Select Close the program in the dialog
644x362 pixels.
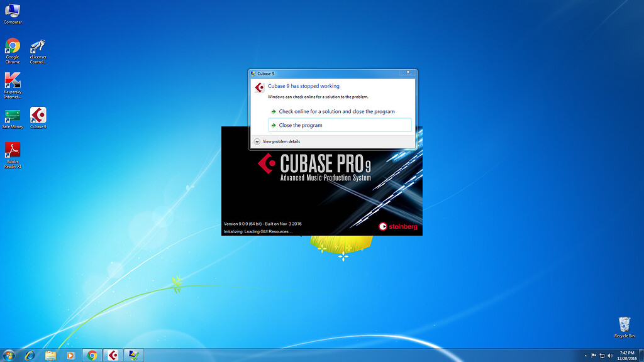[x=302, y=124]
